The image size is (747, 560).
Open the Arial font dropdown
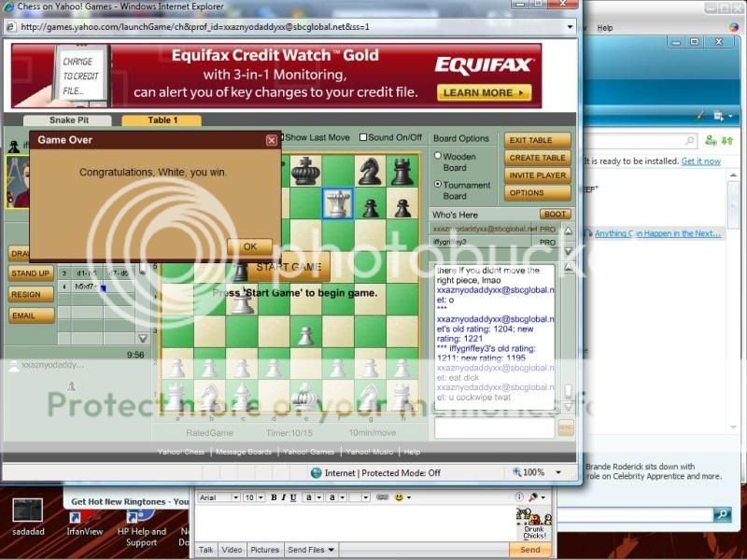coord(218,497)
